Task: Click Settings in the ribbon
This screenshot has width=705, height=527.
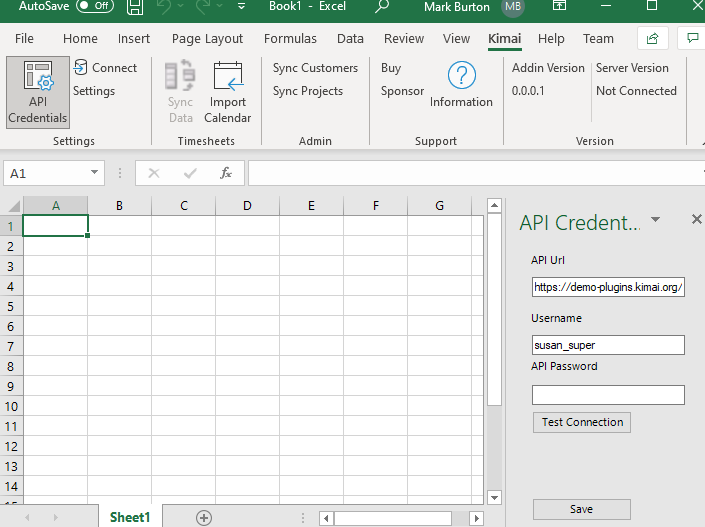Action: pyautogui.click(x=94, y=91)
